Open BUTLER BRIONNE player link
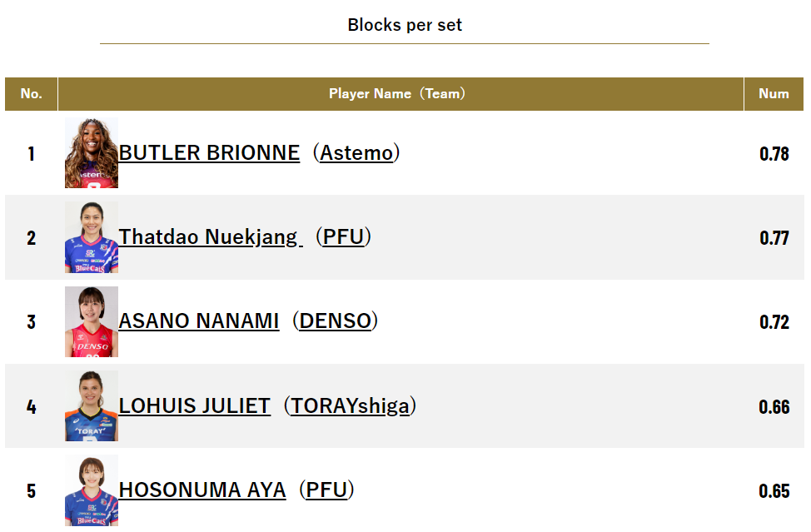 tap(209, 153)
